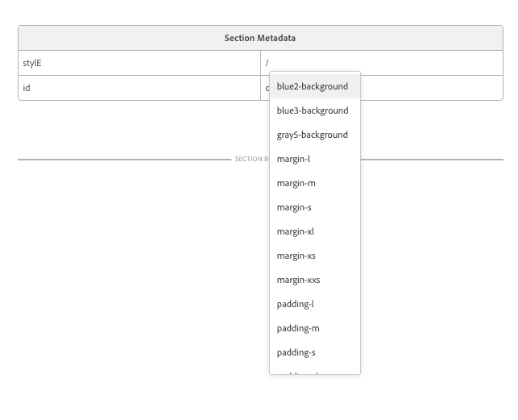This screenshot has width=518, height=420.
Task: Choose margin-xs style option
Action: click(315, 256)
